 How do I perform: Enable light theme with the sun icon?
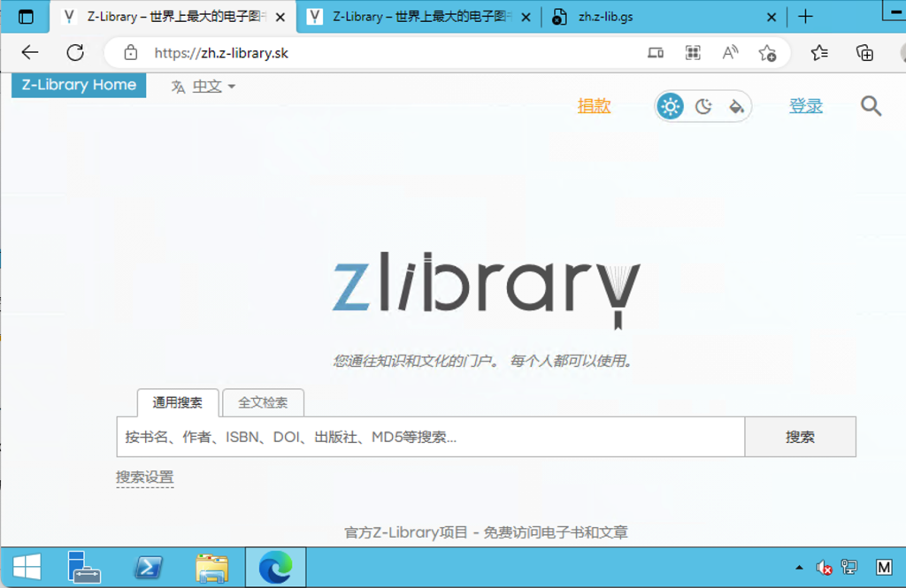(671, 106)
